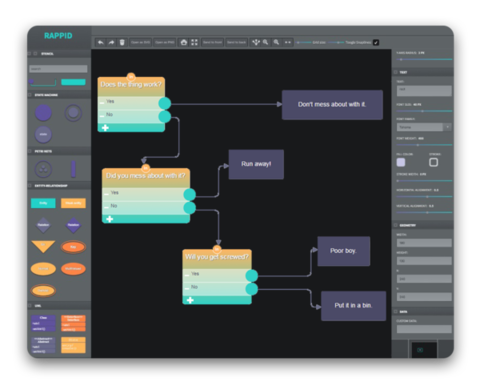This screenshot has height=386, width=480.
Task: Clear the paper with the trash icon
Action: [122, 42]
